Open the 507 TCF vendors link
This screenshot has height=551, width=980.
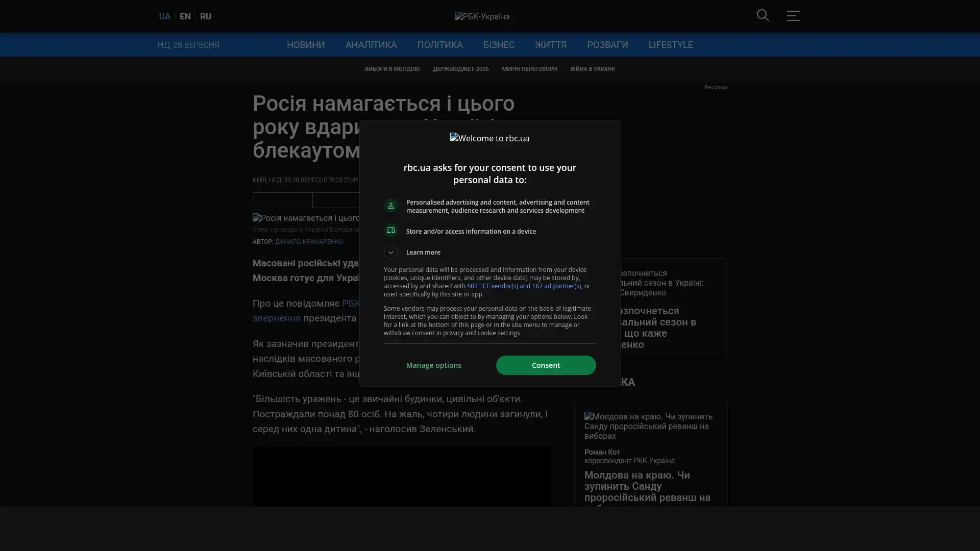(x=524, y=286)
